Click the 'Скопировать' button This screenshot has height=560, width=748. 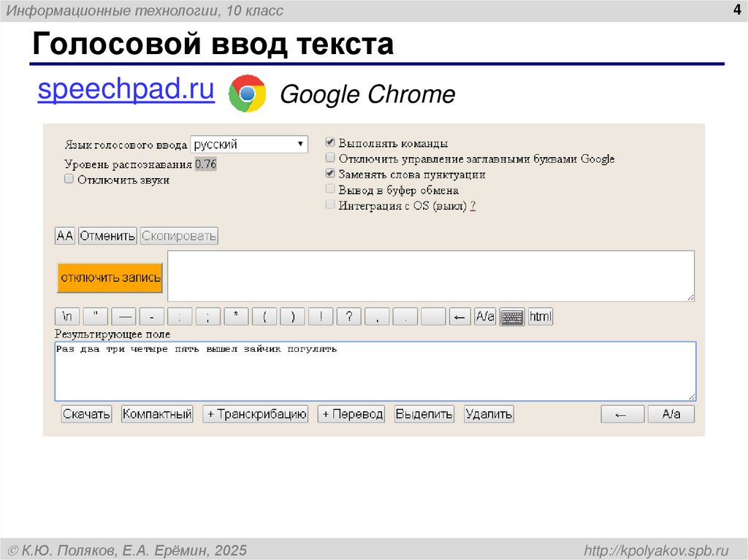tap(179, 236)
